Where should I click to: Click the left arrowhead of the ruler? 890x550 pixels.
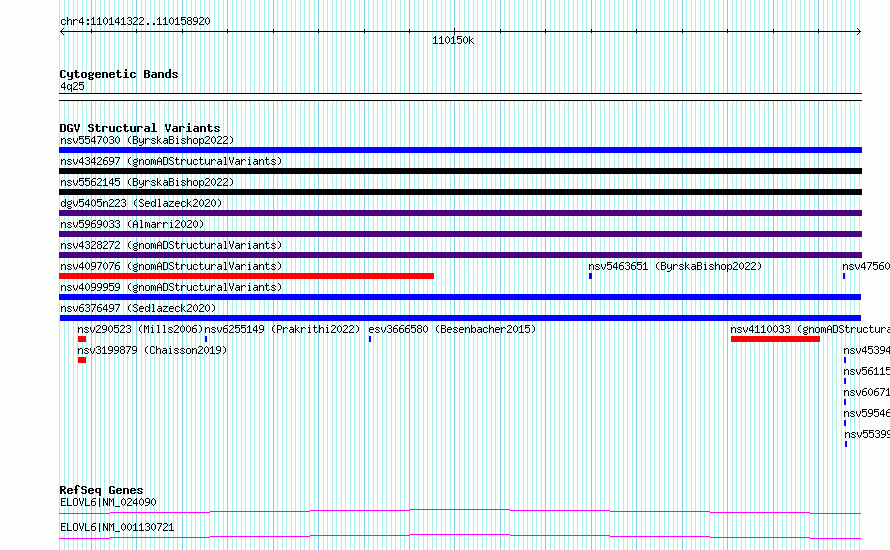coord(62,32)
